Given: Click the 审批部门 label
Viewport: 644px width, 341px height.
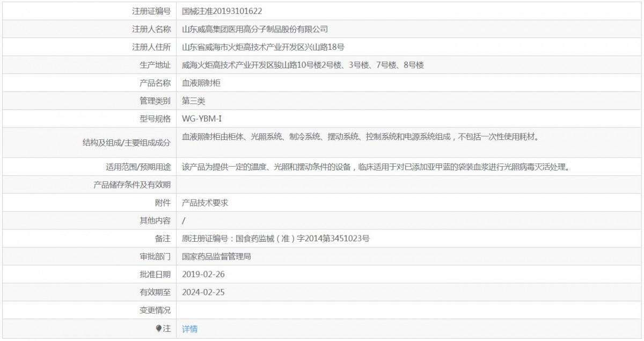Looking at the screenshot, I should point(155,256).
